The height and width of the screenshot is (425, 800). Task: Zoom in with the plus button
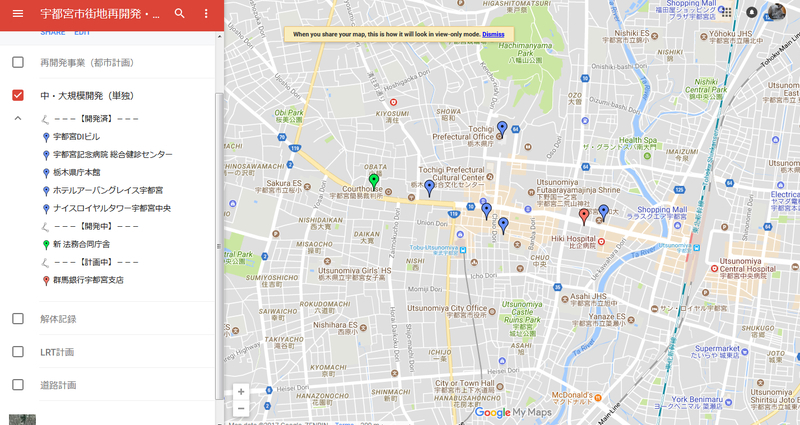tap(241, 392)
